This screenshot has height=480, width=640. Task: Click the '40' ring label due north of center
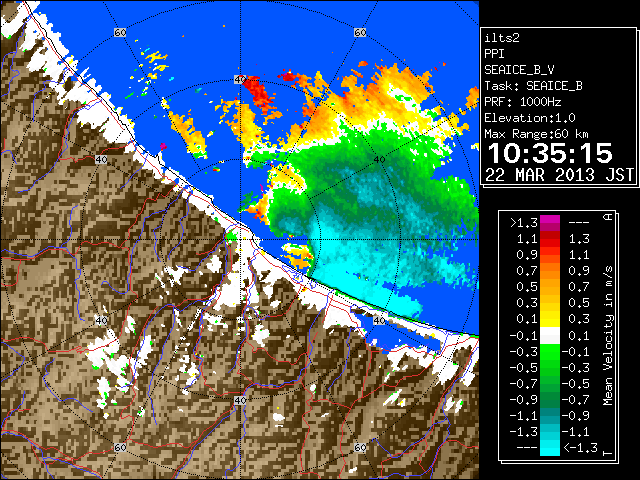[x=240, y=79]
